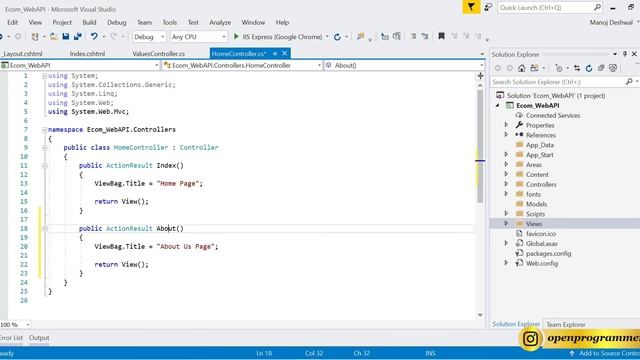This screenshot has height=360, width=640.
Task: Click the Manoj Deshwal account name
Action: 611,22
